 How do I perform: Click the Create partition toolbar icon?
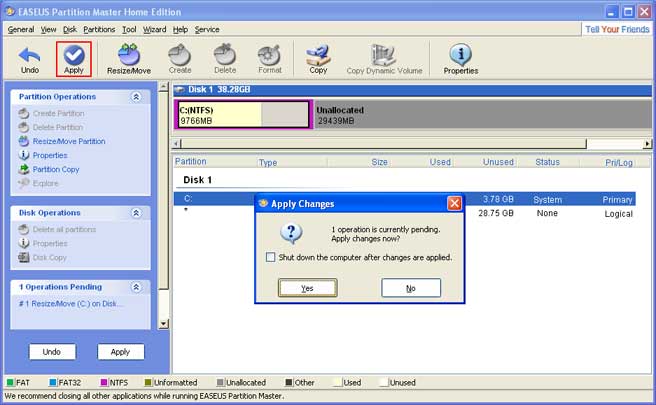[180, 59]
